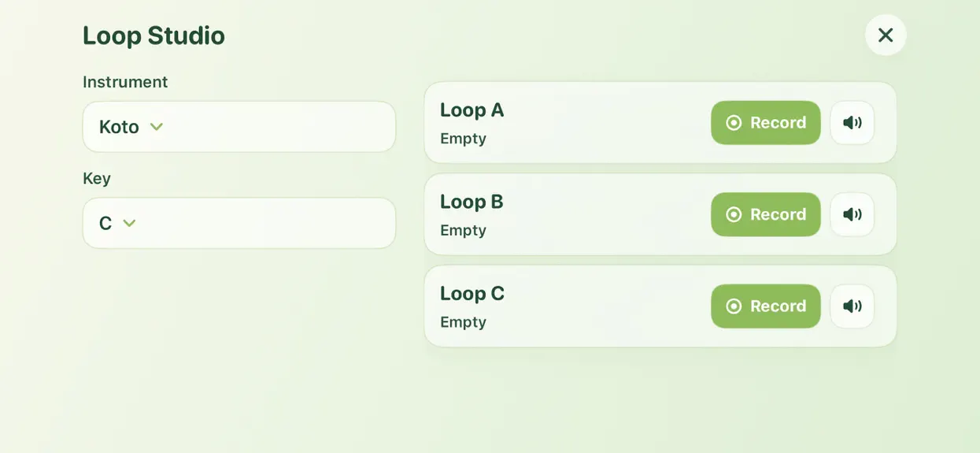Click the Instrument field label
Image resolution: width=980 pixels, height=453 pixels.
pos(125,82)
